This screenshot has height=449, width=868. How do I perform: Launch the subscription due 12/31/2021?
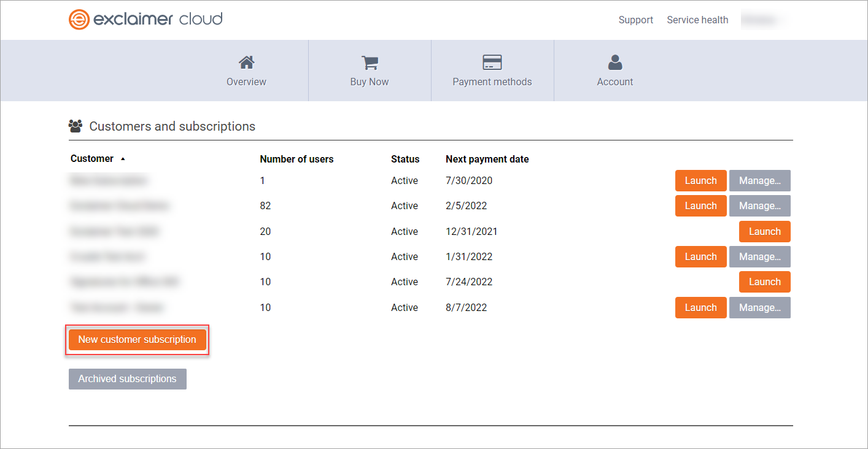764,232
